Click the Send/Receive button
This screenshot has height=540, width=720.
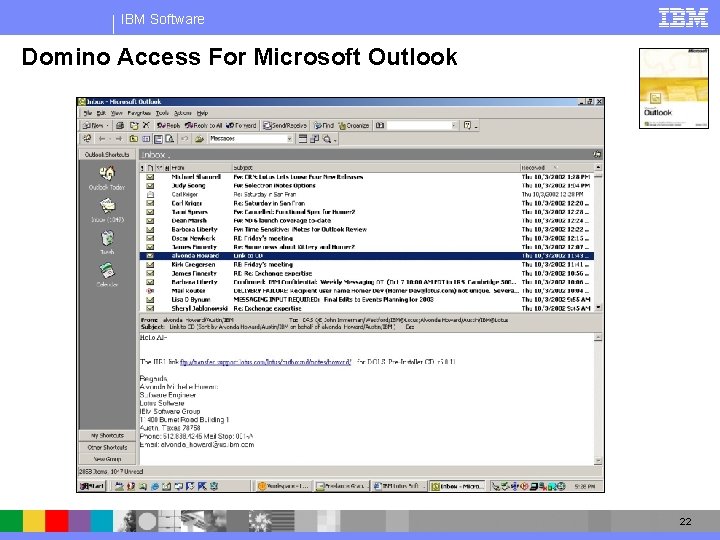click(x=285, y=125)
